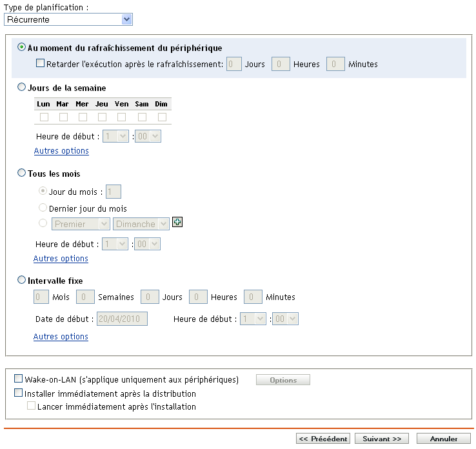
Task: Check the Mar day checkbox
Action: pos(63,117)
